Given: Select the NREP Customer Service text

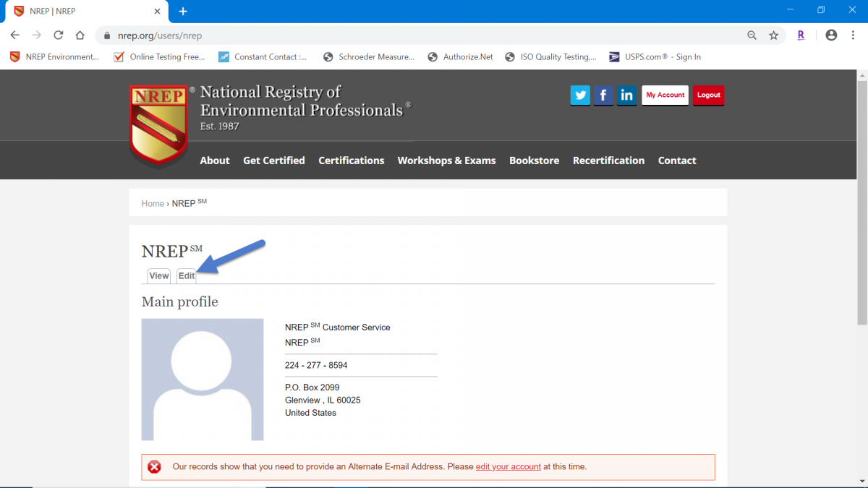Looking at the screenshot, I should [338, 328].
